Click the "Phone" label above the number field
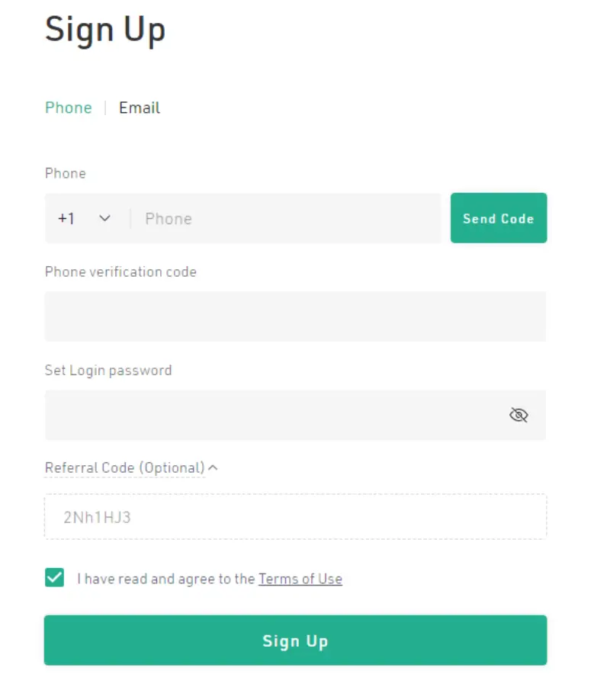610x700 pixels. [66, 173]
